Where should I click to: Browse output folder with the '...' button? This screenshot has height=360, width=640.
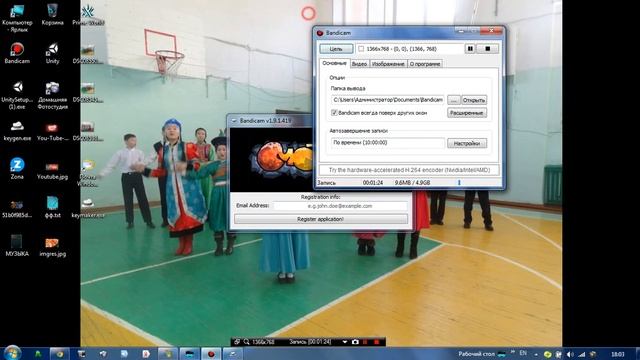click(x=454, y=100)
